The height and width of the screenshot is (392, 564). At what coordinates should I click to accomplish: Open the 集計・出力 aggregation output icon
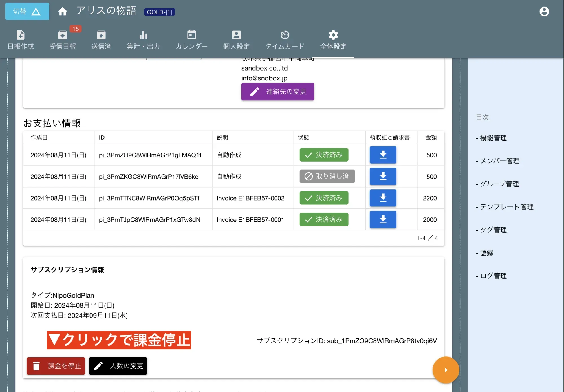click(x=143, y=39)
